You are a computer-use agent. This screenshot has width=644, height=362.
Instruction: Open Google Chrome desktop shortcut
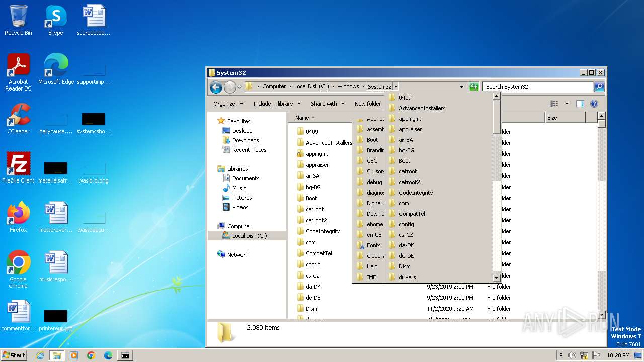(x=18, y=270)
